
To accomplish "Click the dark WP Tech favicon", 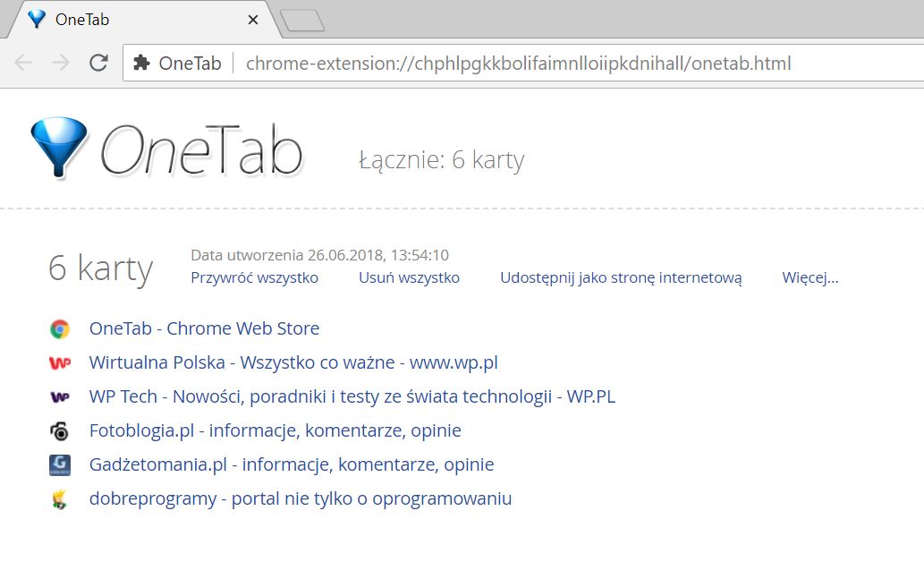I will tap(60, 396).
